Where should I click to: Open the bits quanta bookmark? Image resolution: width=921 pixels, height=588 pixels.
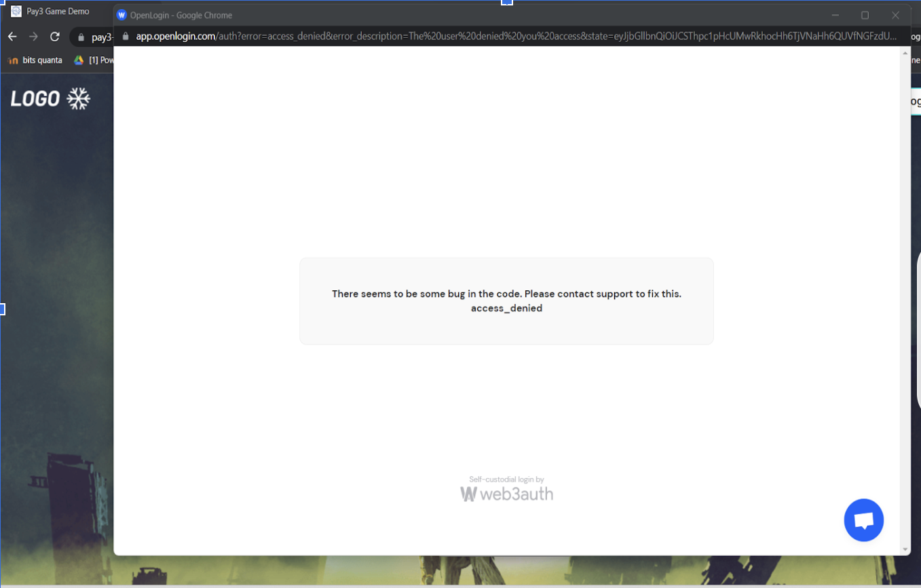(41, 60)
